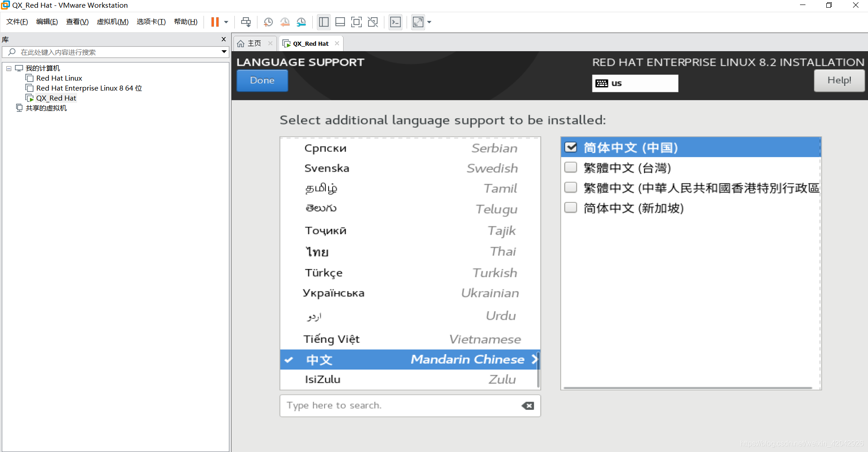Close the QX_Red Hat tab
Image resolution: width=868 pixels, height=452 pixels.
[x=337, y=43]
